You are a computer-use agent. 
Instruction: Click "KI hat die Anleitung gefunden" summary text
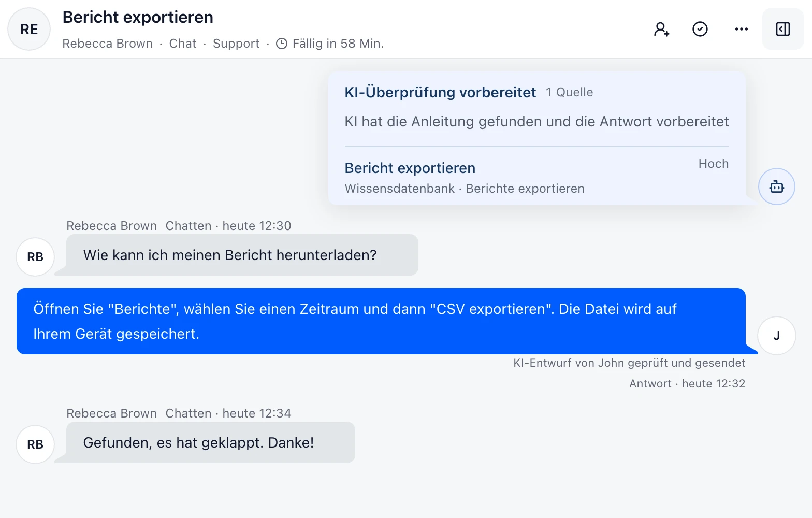click(x=536, y=121)
